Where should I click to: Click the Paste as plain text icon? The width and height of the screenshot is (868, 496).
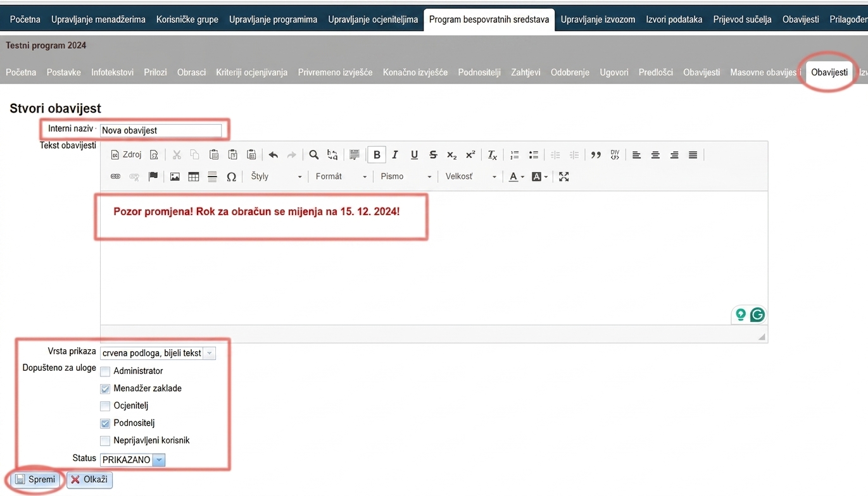[232, 154]
